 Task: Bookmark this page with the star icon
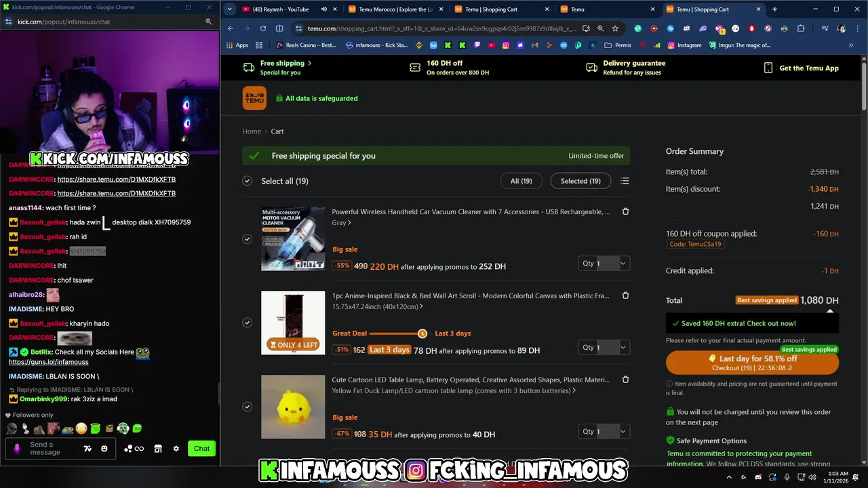615,28
